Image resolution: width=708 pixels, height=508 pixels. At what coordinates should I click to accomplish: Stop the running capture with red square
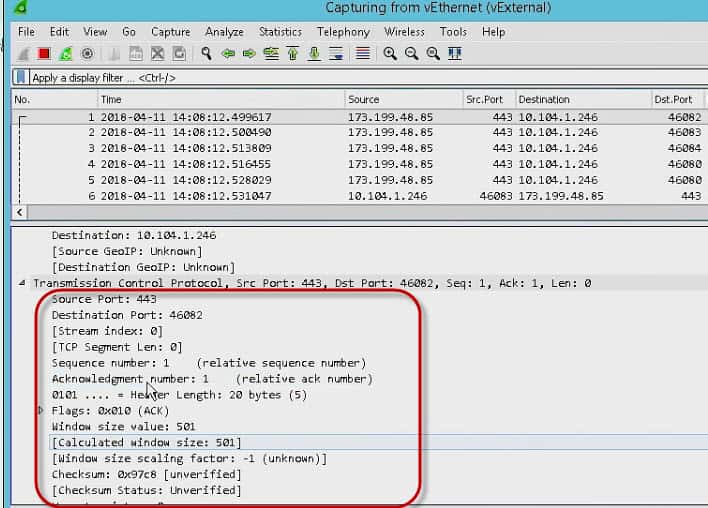click(x=44, y=54)
